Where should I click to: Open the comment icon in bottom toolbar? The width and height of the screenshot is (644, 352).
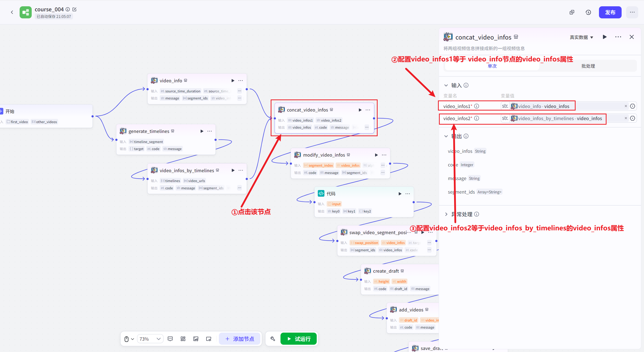(170, 339)
